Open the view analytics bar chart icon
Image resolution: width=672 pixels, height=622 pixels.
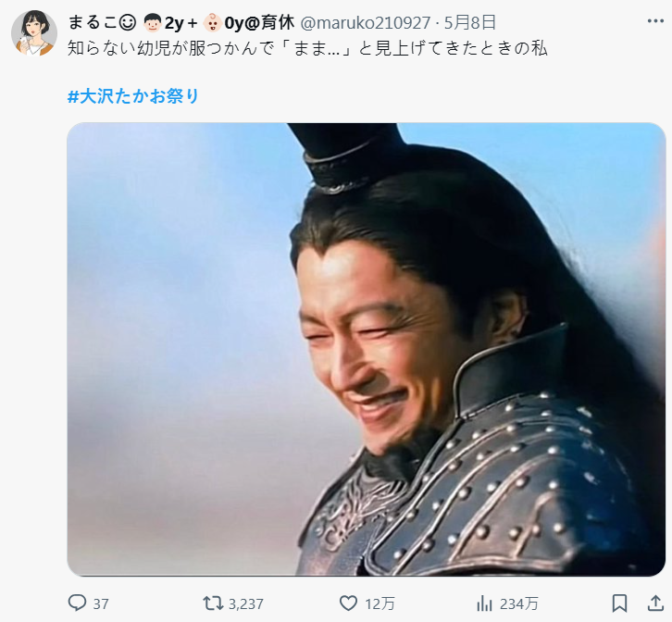[484, 603]
